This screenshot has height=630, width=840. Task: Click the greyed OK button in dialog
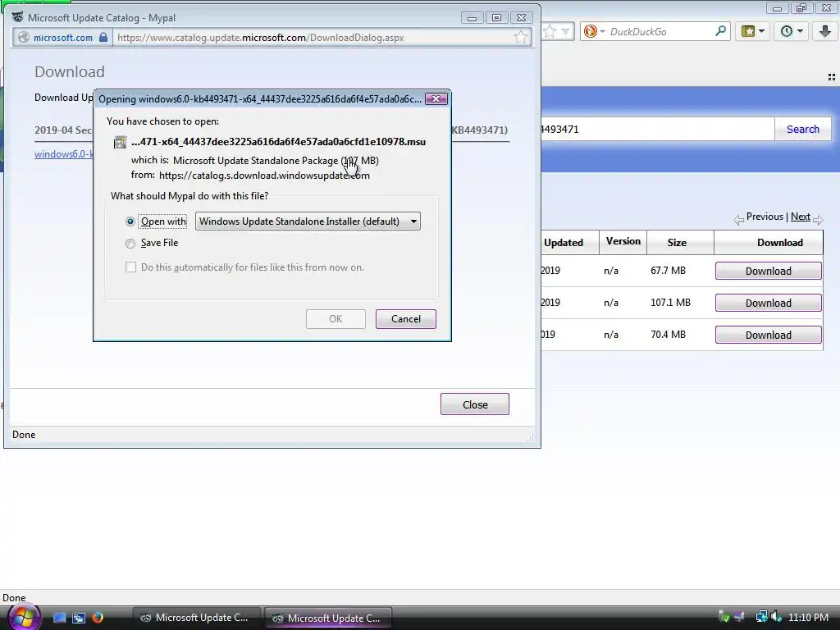[x=336, y=319]
